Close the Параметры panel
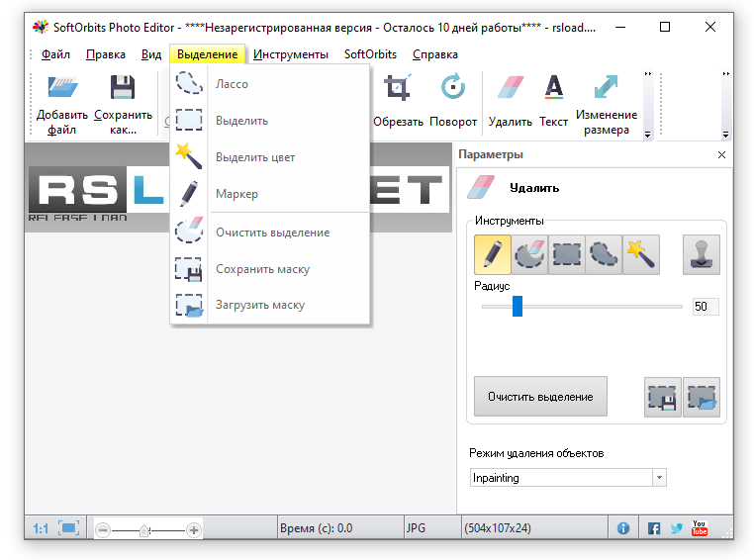The width and height of the screenshot is (754, 560). coord(721,154)
